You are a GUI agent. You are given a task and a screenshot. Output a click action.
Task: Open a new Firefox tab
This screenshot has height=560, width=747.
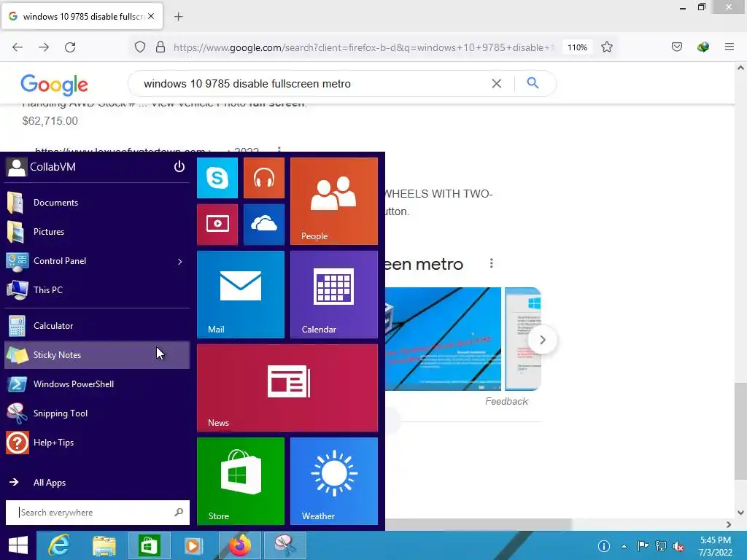(x=178, y=17)
